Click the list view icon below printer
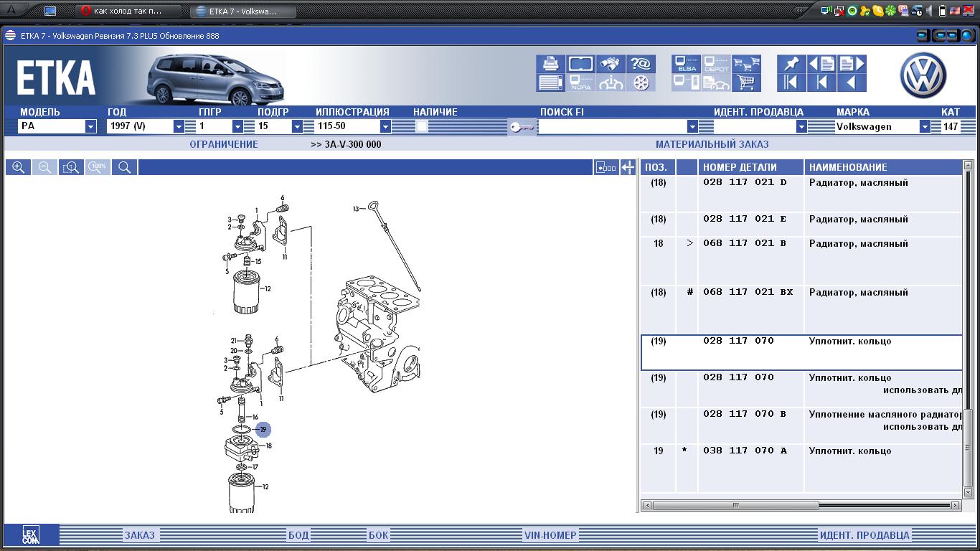This screenshot has height=551, width=980. pos(550,83)
